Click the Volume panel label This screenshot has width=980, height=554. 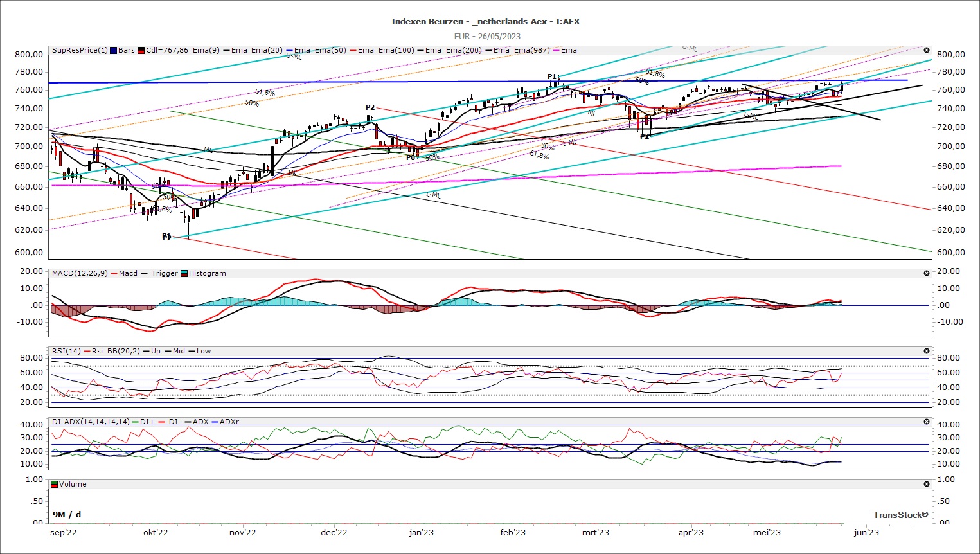[73, 484]
